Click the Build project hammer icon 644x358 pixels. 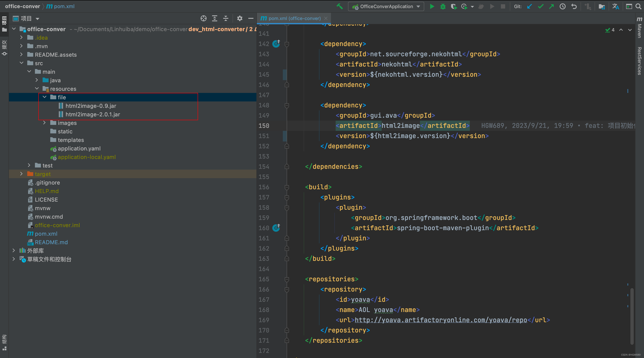339,7
